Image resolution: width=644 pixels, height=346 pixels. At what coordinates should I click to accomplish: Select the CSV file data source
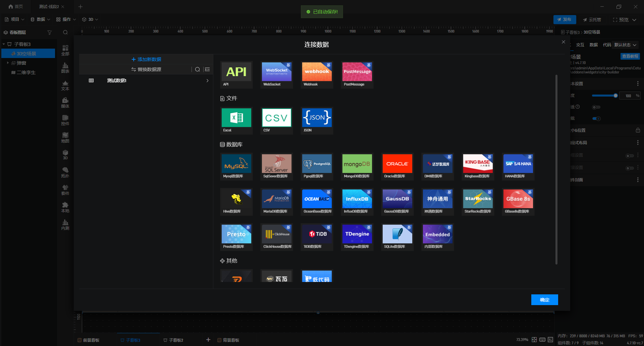pyautogui.click(x=277, y=121)
